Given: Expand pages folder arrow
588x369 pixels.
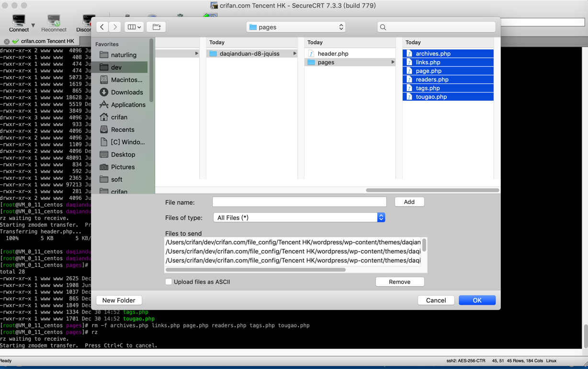Looking at the screenshot, I should click(x=393, y=62).
